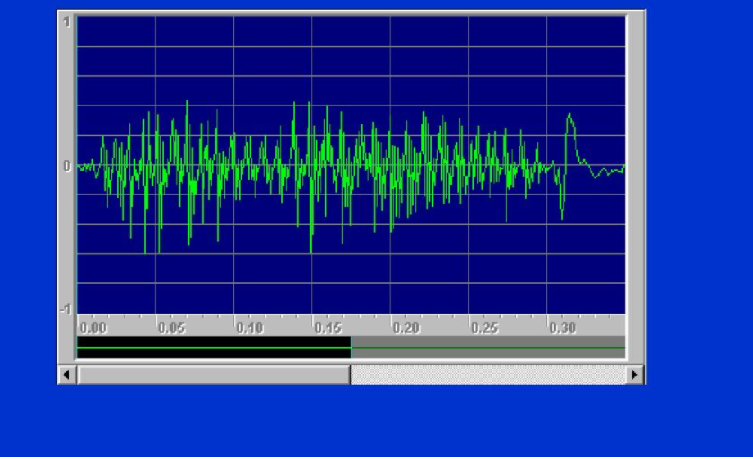Image resolution: width=753 pixels, height=459 pixels.
Task: Click the horizontal scrollbar thumb
Action: tap(214, 374)
